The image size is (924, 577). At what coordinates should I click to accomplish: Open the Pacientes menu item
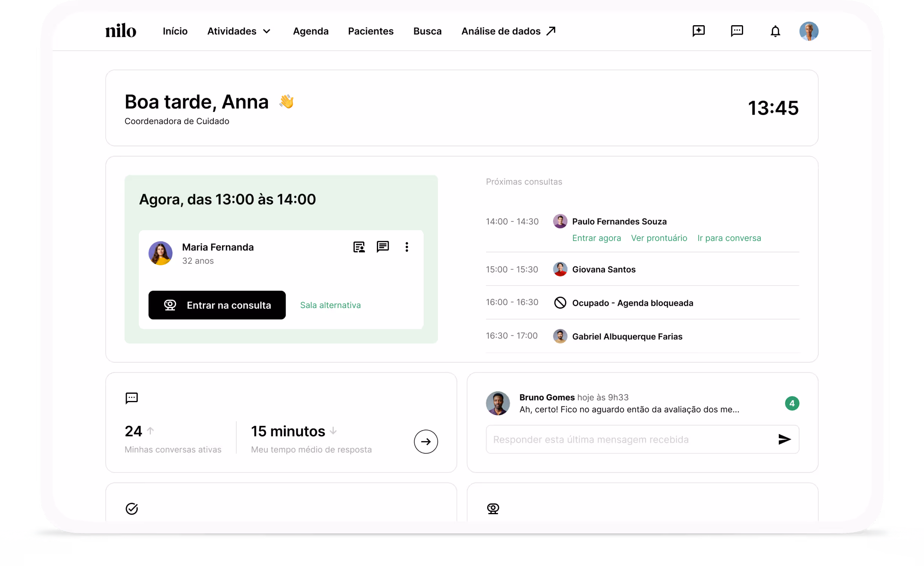pyautogui.click(x=370, y=31)
